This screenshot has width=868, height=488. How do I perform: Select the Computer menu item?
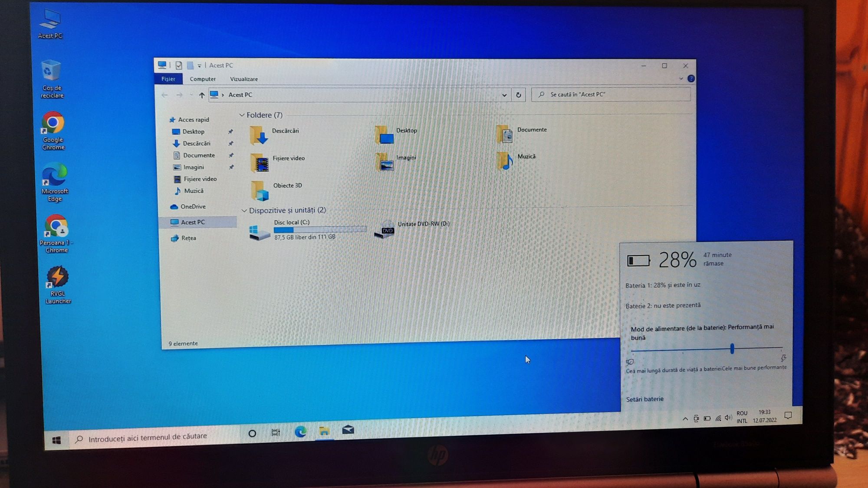coord(202,78)
